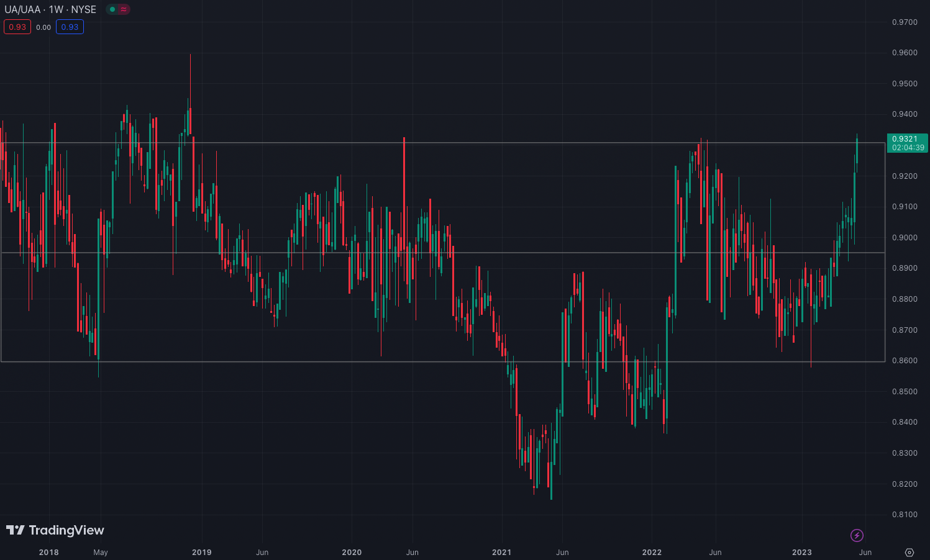Image resolution: width=930 pixels, height=560 pixels.
Task: Open chart settings via the hexagon gear icon
Action: [x=909, y=552]
